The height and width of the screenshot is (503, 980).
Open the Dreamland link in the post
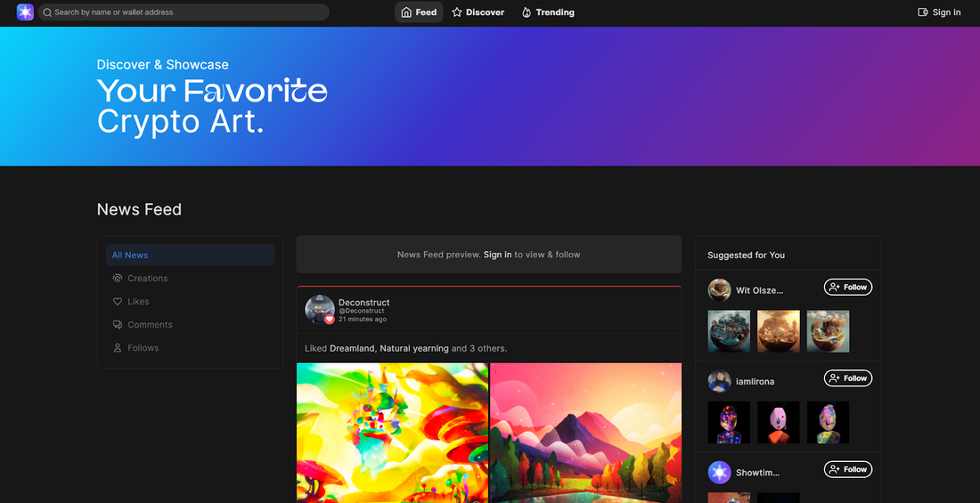point(352,348)
